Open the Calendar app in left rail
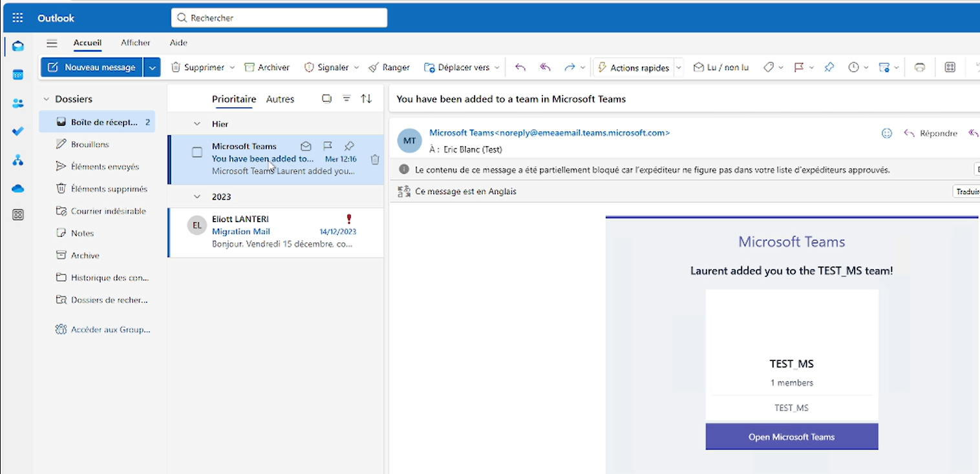 (18, 74)
